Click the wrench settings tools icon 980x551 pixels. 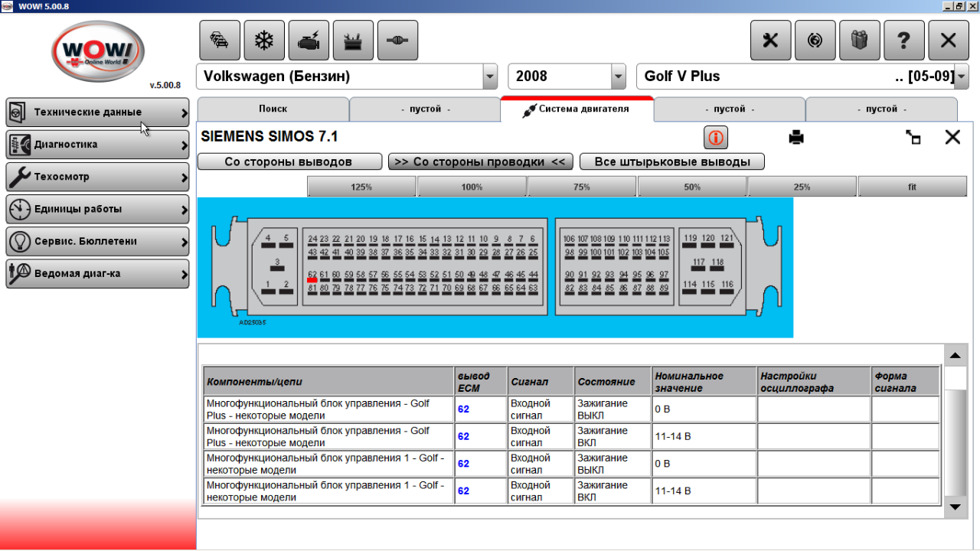[x=770, y=41]
